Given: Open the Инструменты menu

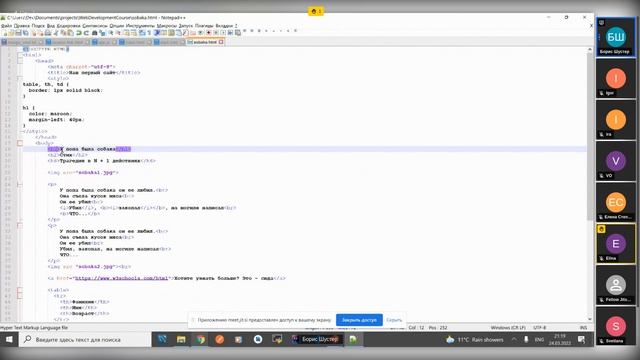Looking at the screenshot, I should tap(140, 26).
